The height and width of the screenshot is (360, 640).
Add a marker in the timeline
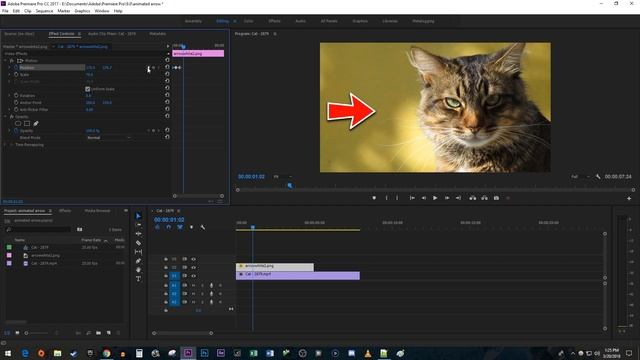(x=191, y=227)
